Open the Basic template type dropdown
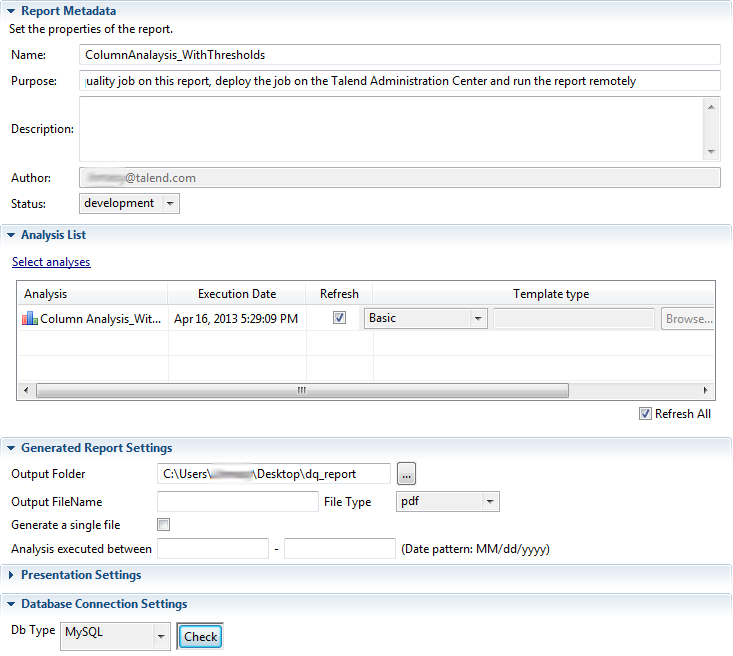 tap(478, 319)
